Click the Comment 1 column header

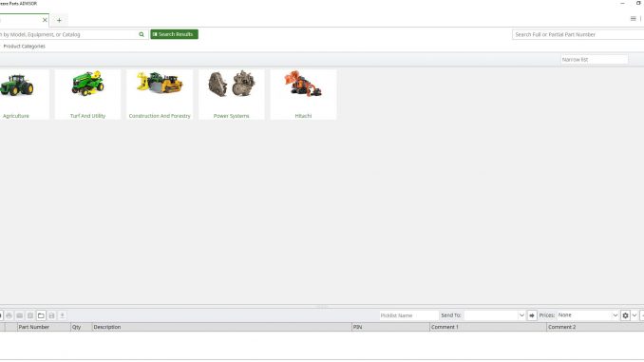488,327
